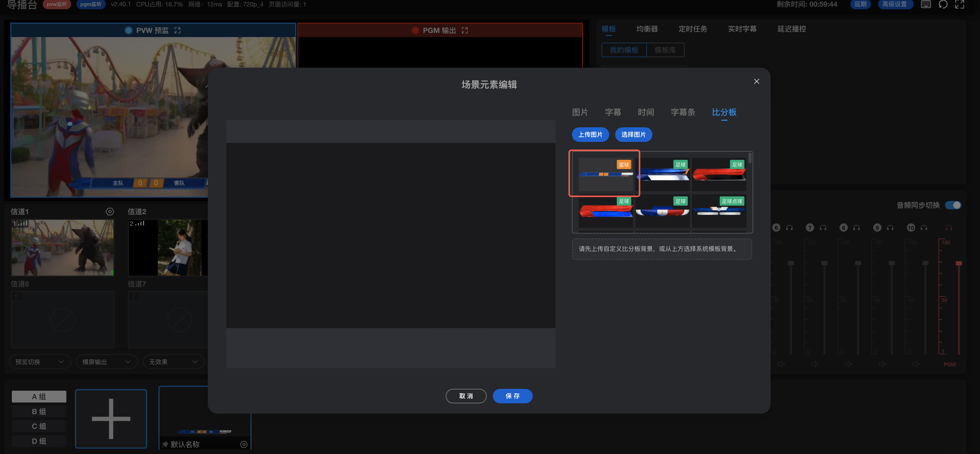Choose the 足球点球 scoreboard template
The height and width of the screenshot is (454, 980).
[719, 211]
